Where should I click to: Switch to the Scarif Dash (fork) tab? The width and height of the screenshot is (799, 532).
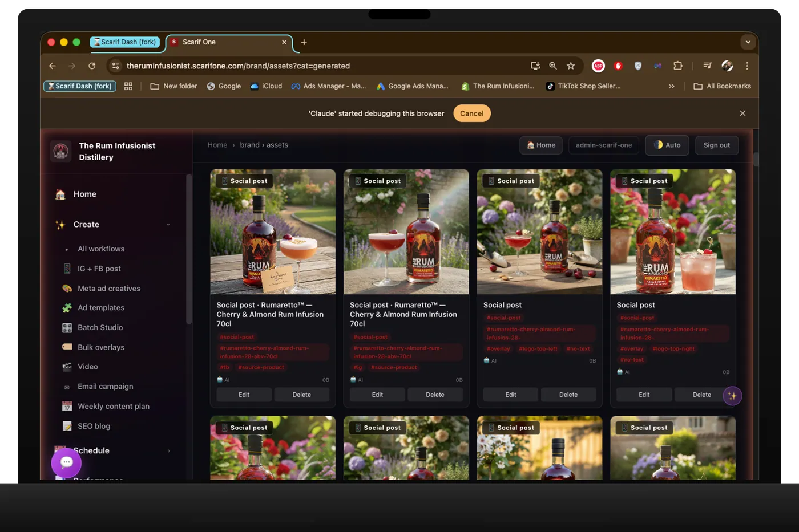tap(125, 42)
